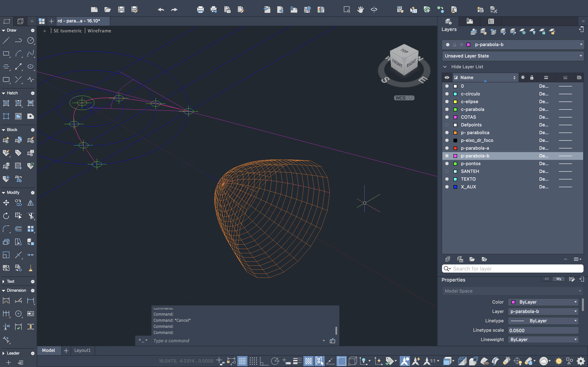588x367 pixels.
Task: Open the current layer p-parabola-b dropdown
Action: coord(581,44)
